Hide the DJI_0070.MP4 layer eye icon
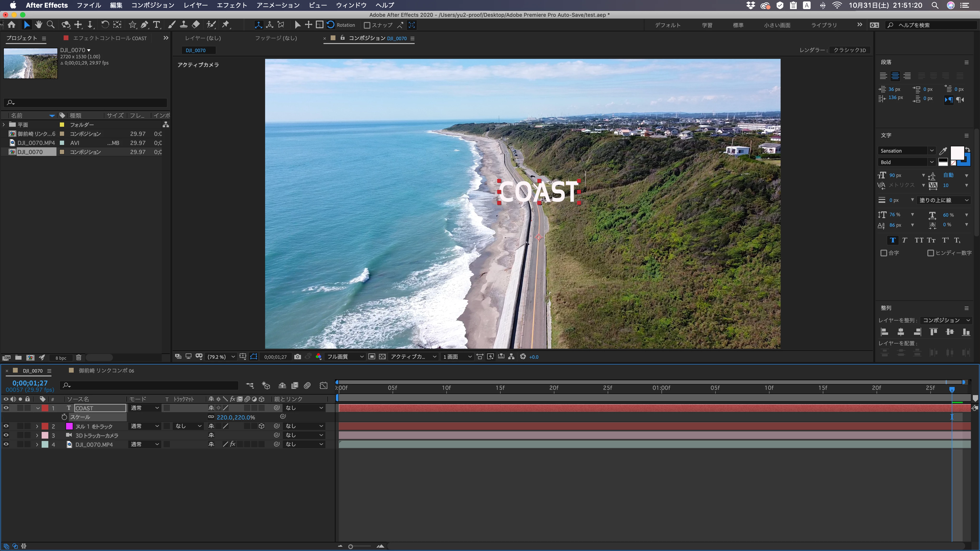The width and height of the screenshot is (980, 551). coord(6,444)
